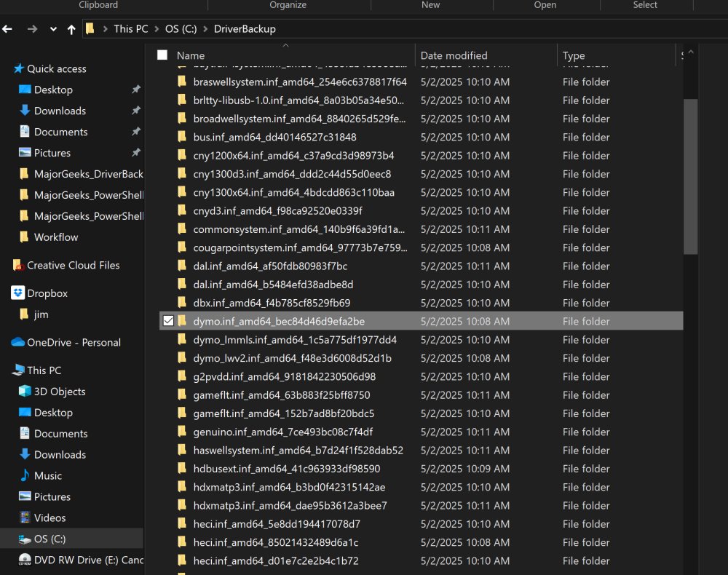Viewport: 728px width, 575px height.
Task: Click the New section in the ribbon
Action: pos(431,5)
